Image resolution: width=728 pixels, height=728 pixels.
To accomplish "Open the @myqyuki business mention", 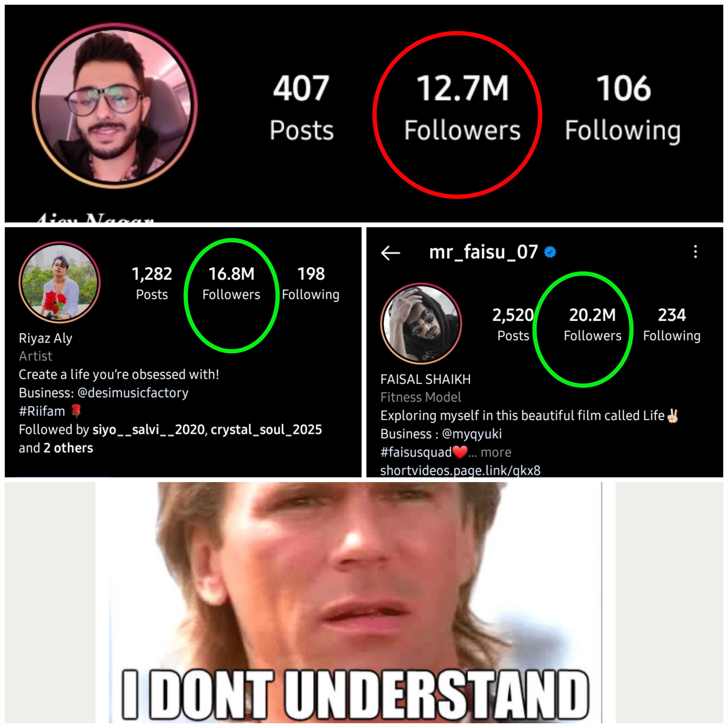I will pos(472,434).
